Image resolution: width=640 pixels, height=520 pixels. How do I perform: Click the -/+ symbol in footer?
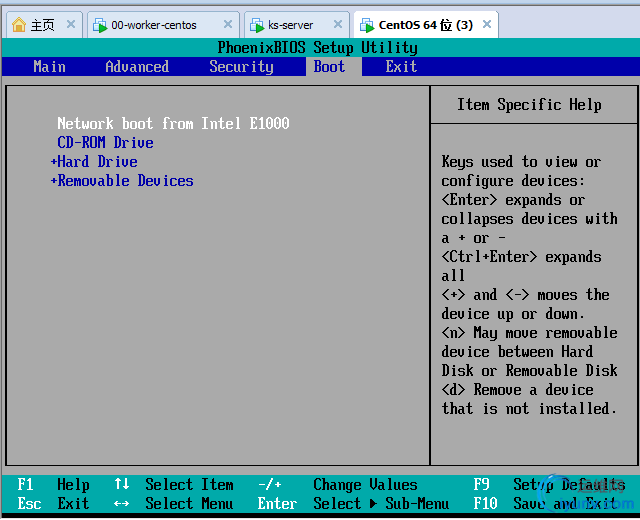point(269,484)
